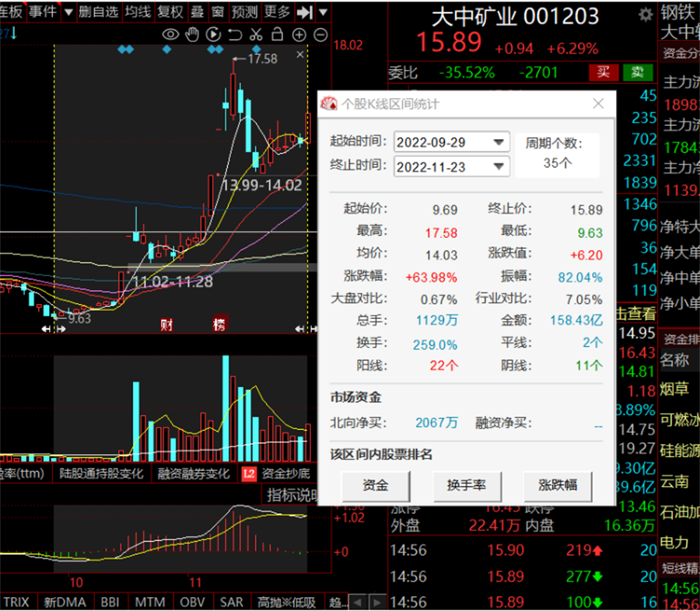This screenshot has width=700, height=611.
Task: Select the scissors cut tool
Action: coord(256,35)
